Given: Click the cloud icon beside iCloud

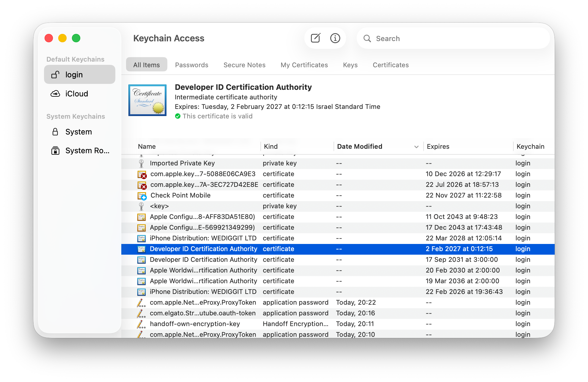Looking at the screenshot, I should point(55,94).
